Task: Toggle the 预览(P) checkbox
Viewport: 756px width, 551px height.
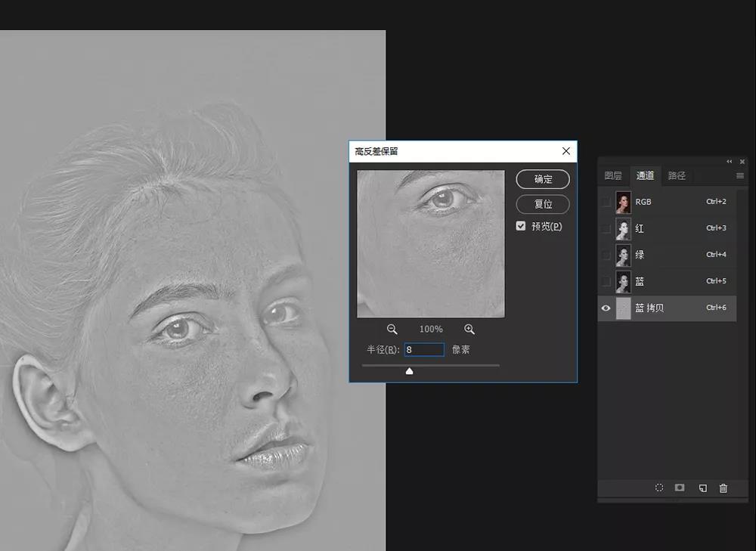Action: 521,225
